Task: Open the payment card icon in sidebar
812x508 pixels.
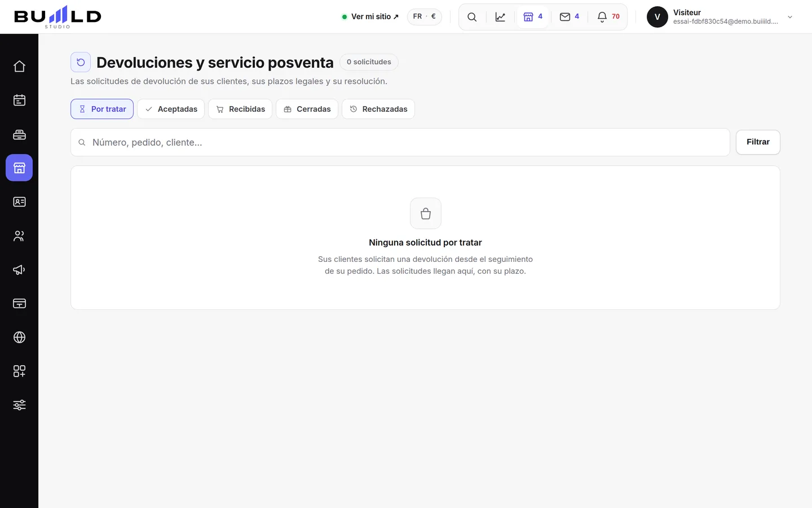Action: pos(19,304)
